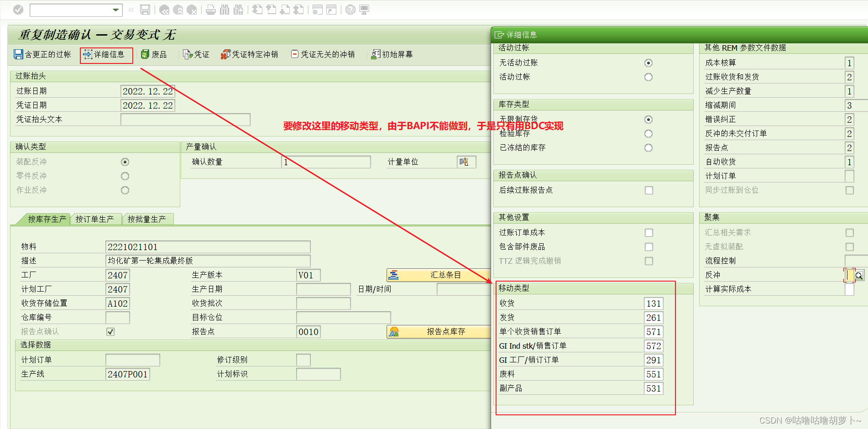Click the Find binoculars icon
The image size is (868, 429).
(x=225, y=10)
